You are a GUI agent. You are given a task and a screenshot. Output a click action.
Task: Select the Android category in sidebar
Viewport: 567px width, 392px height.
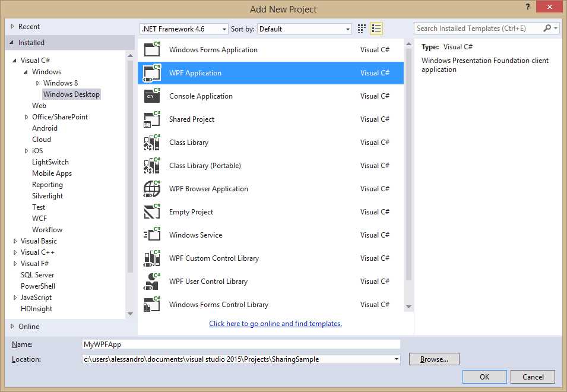point(45,128)
